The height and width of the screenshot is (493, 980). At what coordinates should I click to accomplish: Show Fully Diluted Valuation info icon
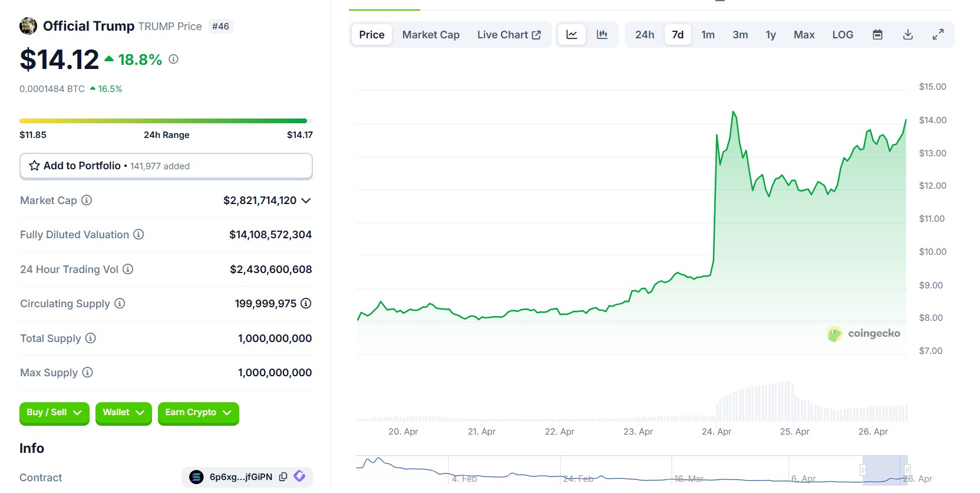coord(138,234)
